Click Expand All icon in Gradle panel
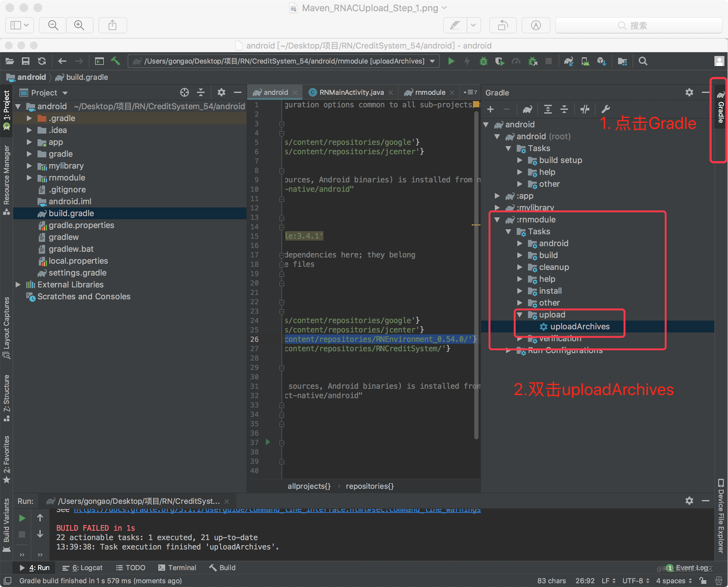The height and width of the screenshot is (587, 728). point(548,109)
